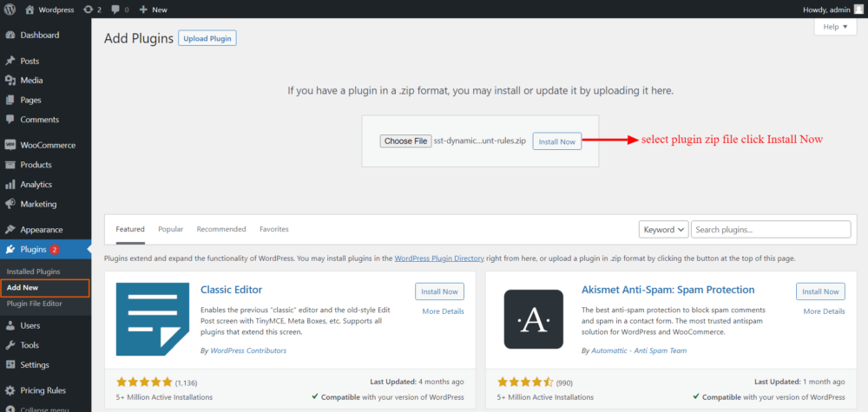The height and width of the screenshot is (412, 868).
Task: Install the Classic Editor plugin
Action: point(439,291)
